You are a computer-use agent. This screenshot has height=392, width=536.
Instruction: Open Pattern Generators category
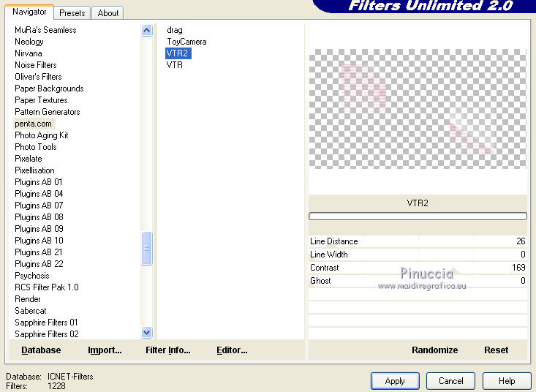click(x=48, y=112)
